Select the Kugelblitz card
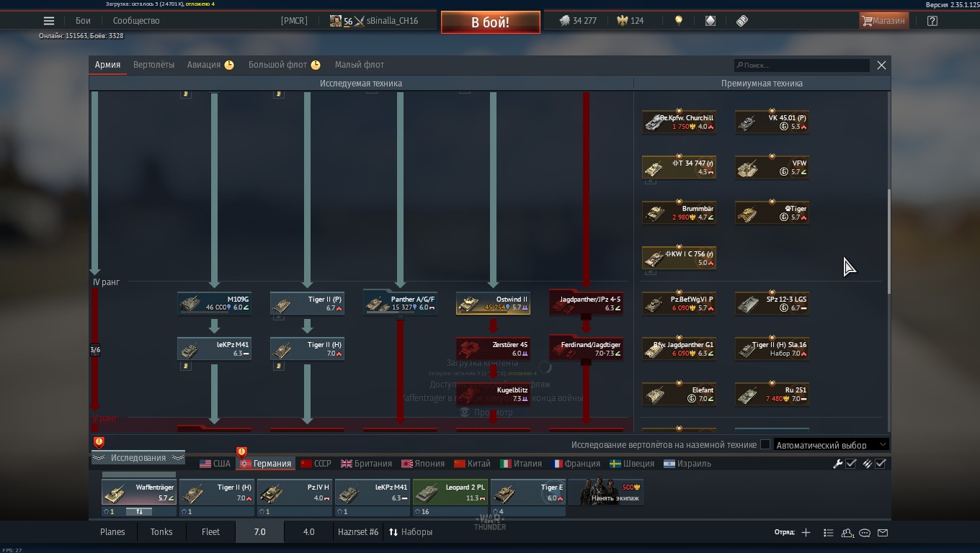The height and width of the screenshot is (553, 980). [493, 394]
